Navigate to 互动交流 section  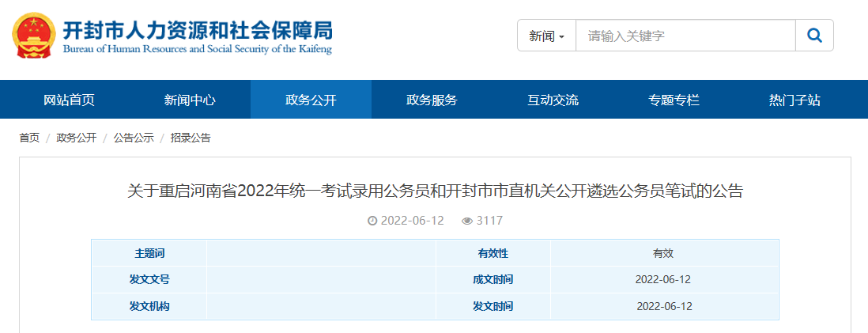[x=553, y=100]
